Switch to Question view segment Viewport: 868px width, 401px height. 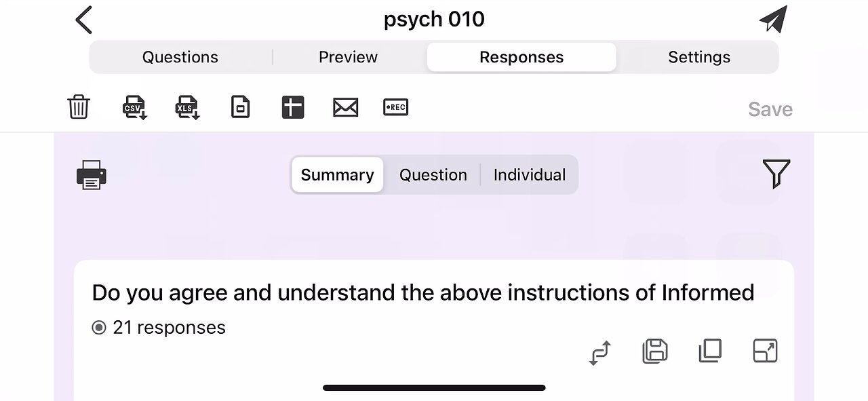pos(433,175)
